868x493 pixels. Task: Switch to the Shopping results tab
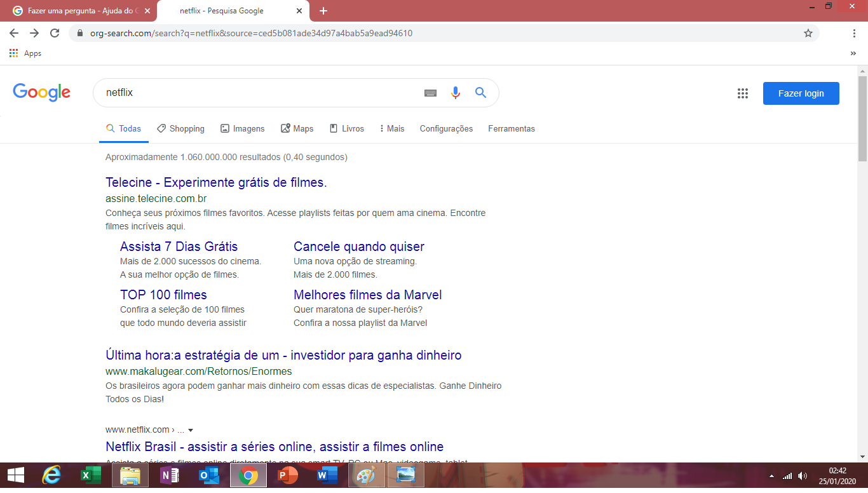181,128
